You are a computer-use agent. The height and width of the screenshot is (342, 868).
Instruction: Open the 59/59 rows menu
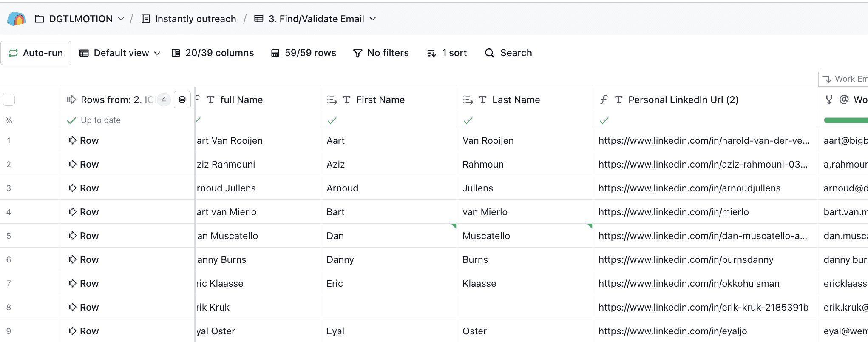click(304, 53)
